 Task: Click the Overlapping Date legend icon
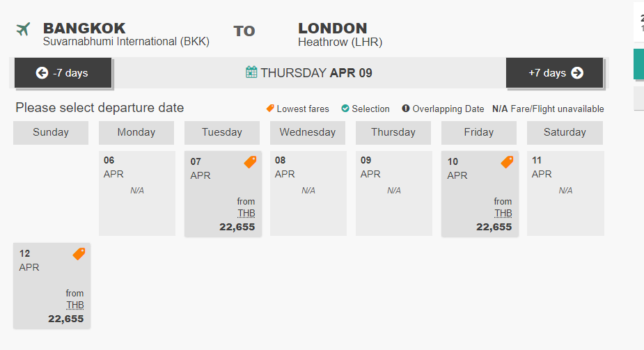click(x=406, y=109)
